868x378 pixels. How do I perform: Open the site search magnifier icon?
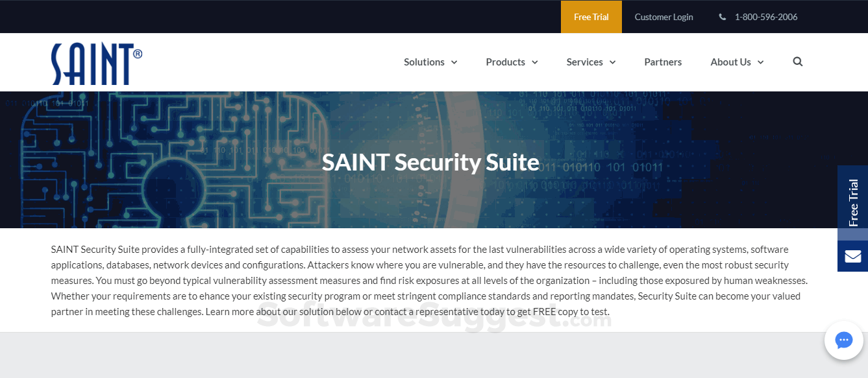[797, 62]
